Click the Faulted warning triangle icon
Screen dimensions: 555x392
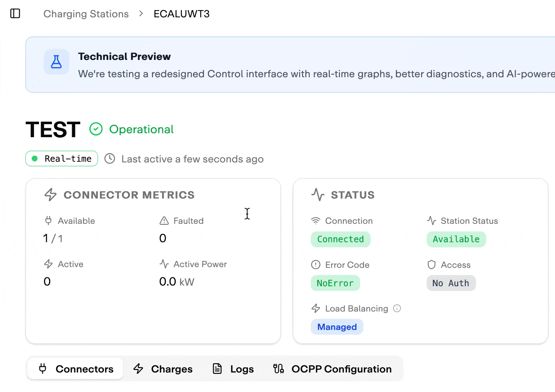(x=164, y=221)
